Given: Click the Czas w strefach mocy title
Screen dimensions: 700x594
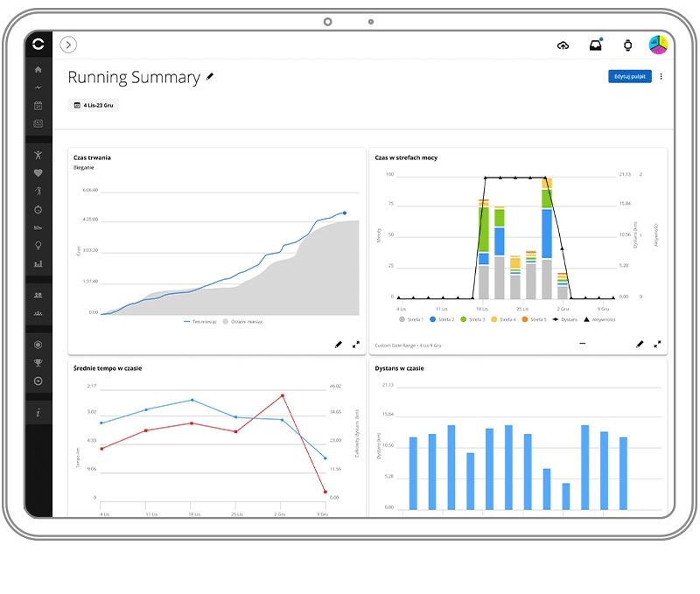Looking at the screenshot, I should coord(406,157).
